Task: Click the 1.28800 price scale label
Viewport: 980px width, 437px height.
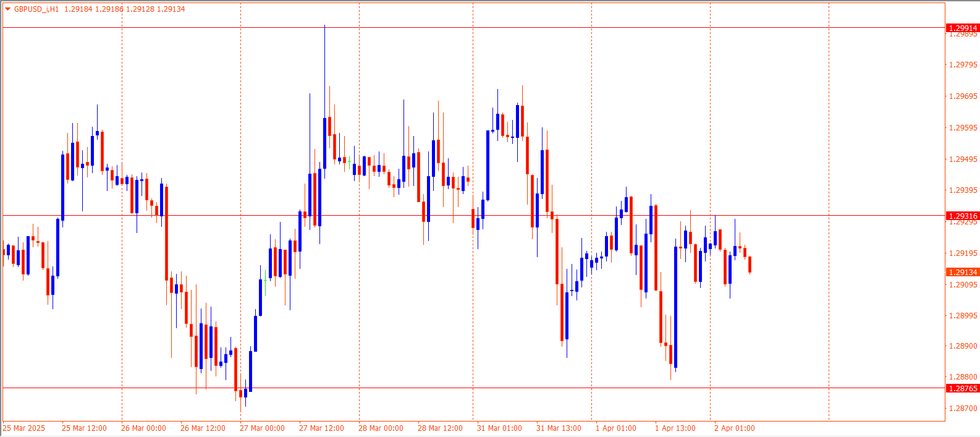Action: (963, 377)
